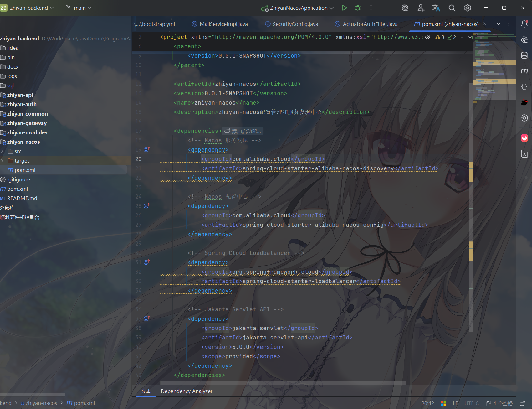The image size is (532, 409).
Task: Run ZhiyanNacosApplication with the green play icon
Action: pyautogui.click(x=344, y=8)
